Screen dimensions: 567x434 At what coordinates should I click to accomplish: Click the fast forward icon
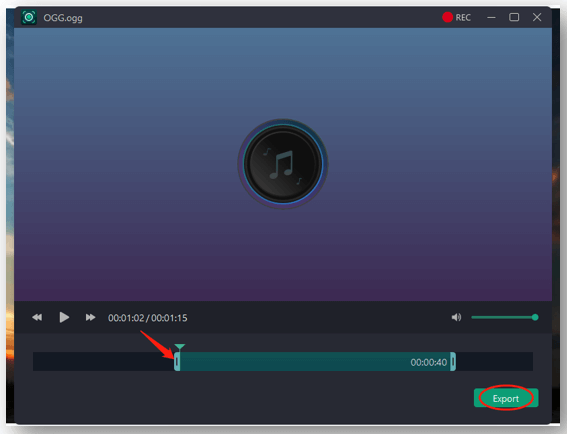coord(90,318)
